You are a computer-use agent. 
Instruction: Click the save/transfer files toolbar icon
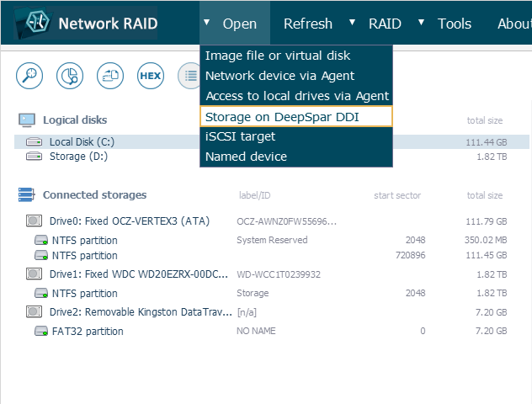pos(110,76)
